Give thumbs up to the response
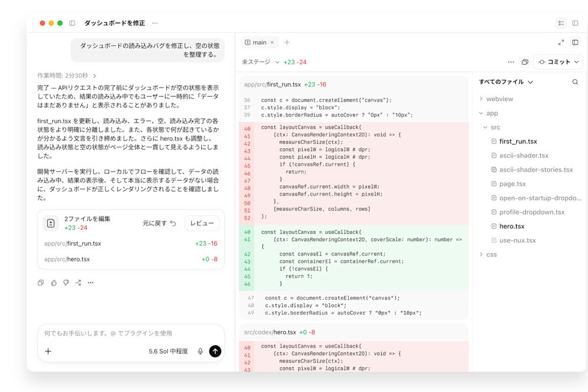 pos(54,283)
